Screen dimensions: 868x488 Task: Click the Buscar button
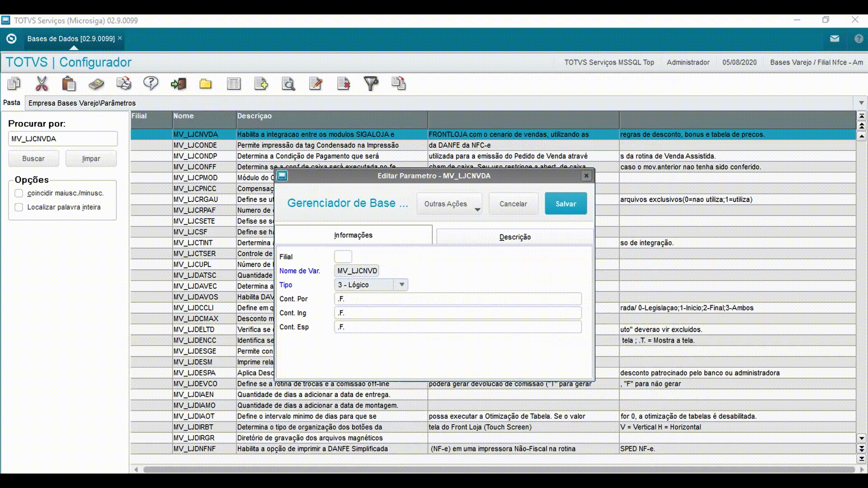point(33,159)
